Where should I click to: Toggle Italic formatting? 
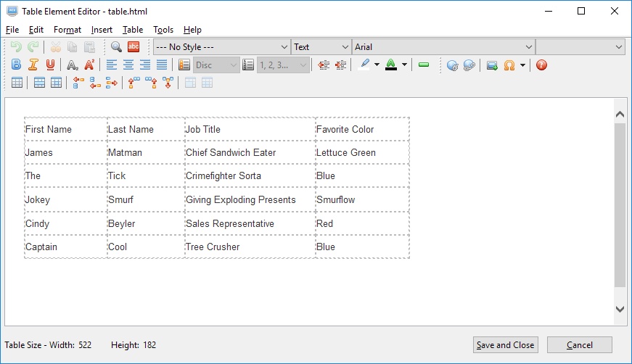pyautogui.click(x=33, y=65)
